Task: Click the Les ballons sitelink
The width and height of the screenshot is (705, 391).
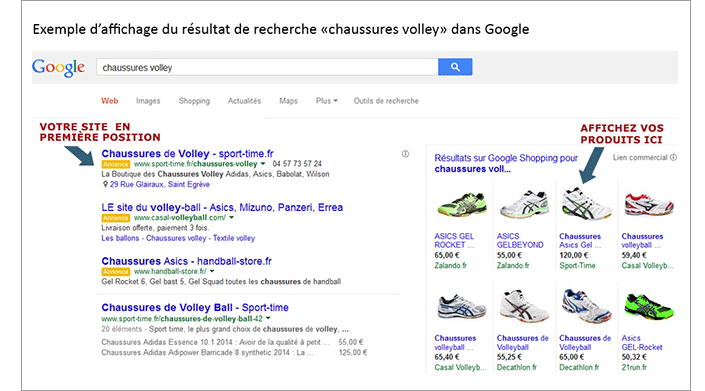Action: [x=120, y=238]
